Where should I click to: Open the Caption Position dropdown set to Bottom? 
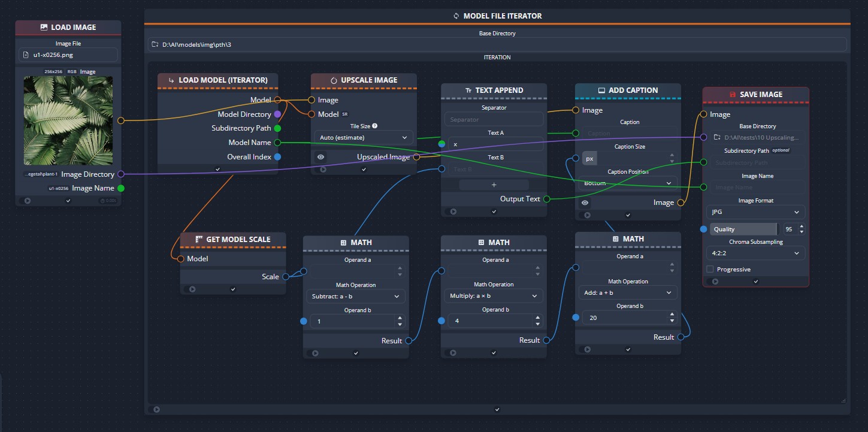point(627,182)
